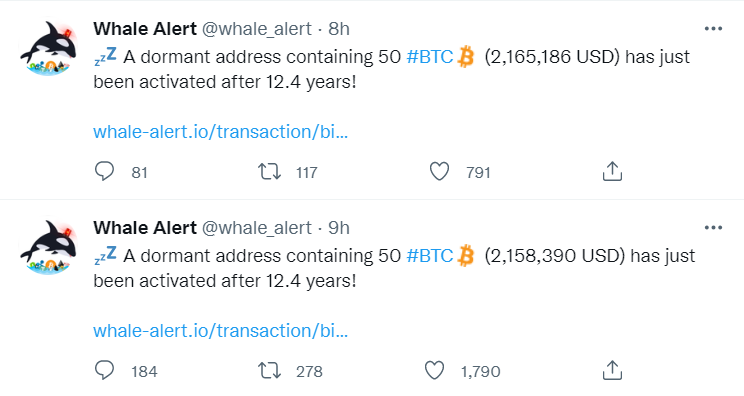Open the 8h timestamp of first tweet
The height and width of the screenshot is (396, 744).
tap(339, 29)
